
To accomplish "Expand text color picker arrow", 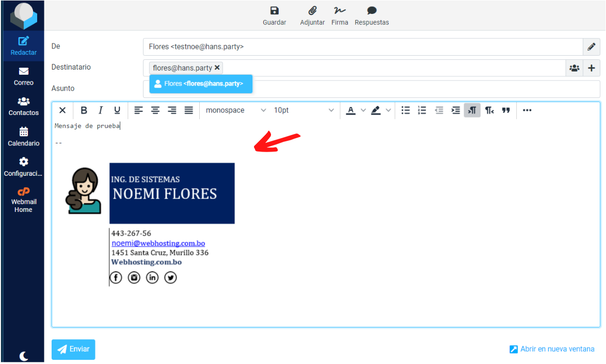I will pos(363,110).
